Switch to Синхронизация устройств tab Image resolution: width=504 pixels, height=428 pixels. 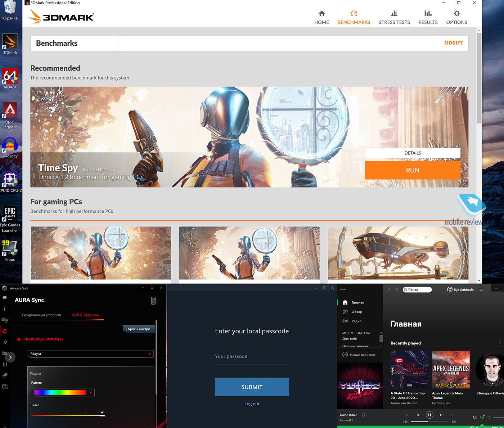pyautogui.click(x=41, y=315)
